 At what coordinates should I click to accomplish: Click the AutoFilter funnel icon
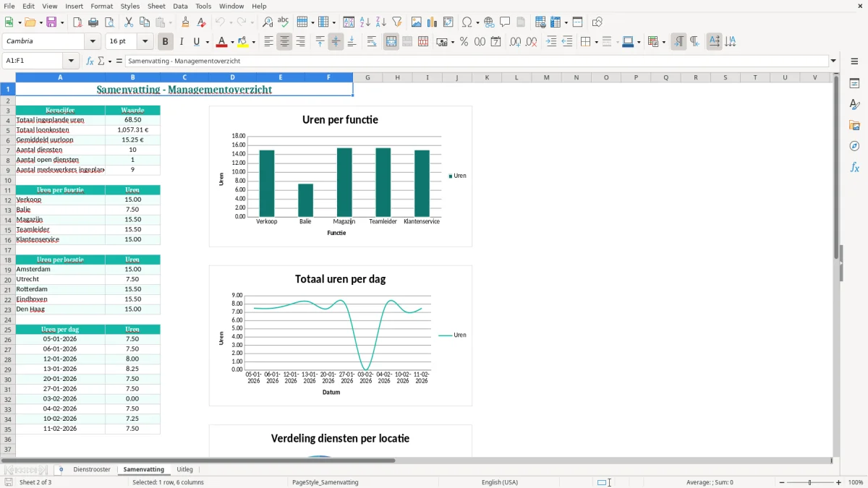click(397, 22)
